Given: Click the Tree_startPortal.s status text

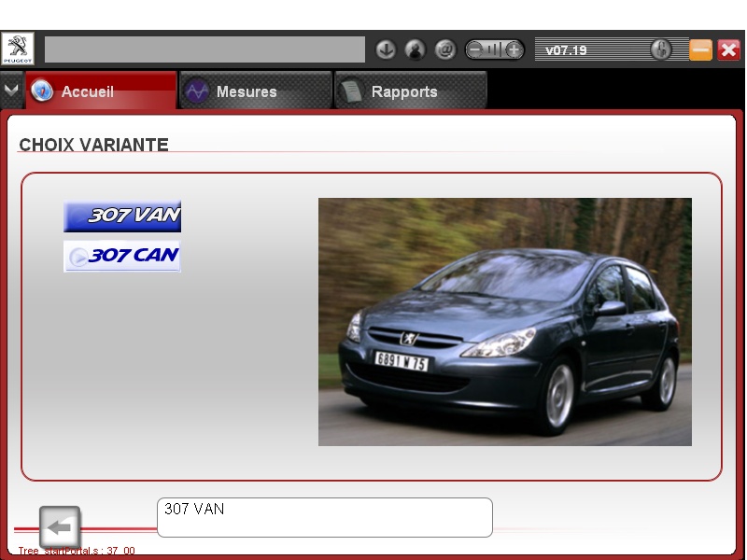Looking at the screenshot, I should click(77, 551).
